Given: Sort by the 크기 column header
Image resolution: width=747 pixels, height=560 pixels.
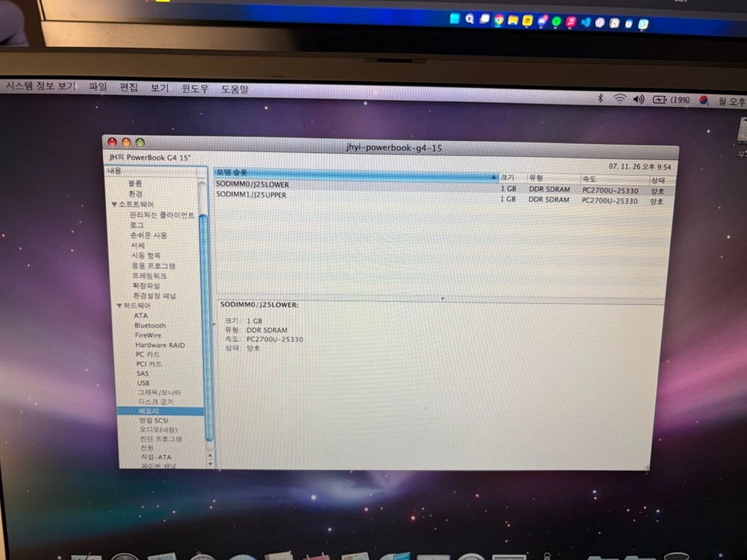Looking at the screenshot, I should pyautogui.click(x=512, y=178).
